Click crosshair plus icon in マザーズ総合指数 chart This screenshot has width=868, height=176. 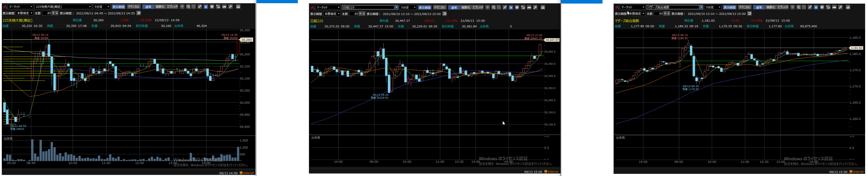pyautogui.click(x=793, y=7)
